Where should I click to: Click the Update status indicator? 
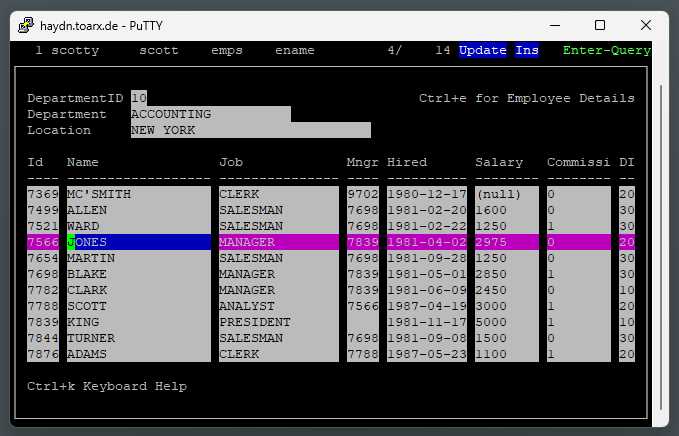click(483, 50)
